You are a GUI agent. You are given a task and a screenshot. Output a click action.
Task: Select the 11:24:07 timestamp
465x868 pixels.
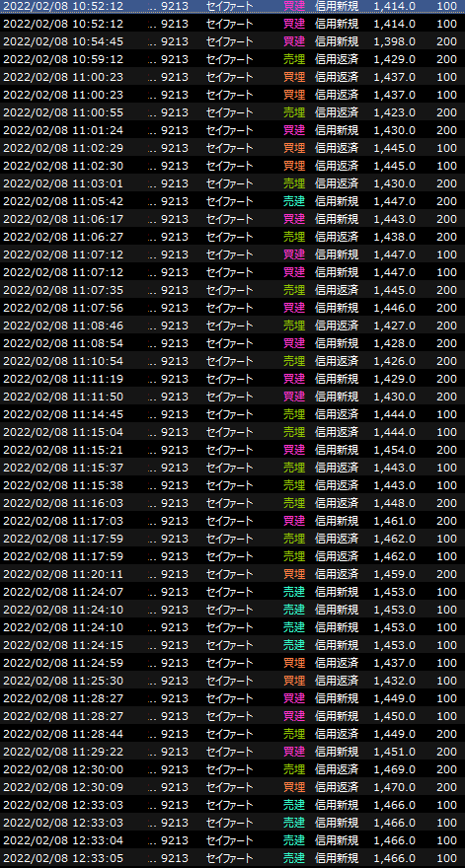(63, 591)
